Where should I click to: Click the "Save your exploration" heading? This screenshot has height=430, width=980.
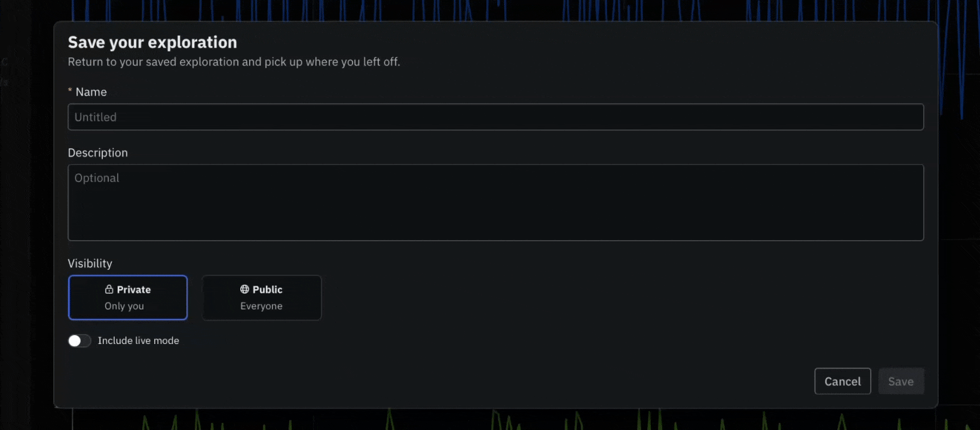pyautogui.click(x=152, y=42)
